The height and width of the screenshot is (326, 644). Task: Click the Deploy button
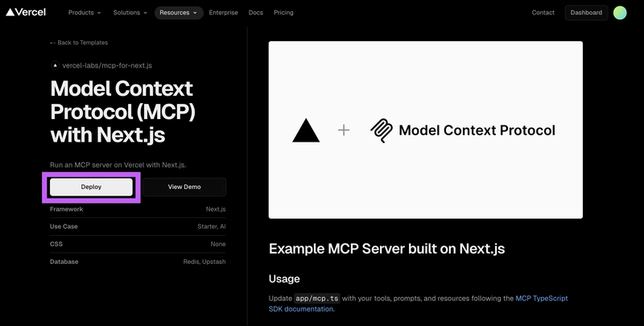[91, 187]
